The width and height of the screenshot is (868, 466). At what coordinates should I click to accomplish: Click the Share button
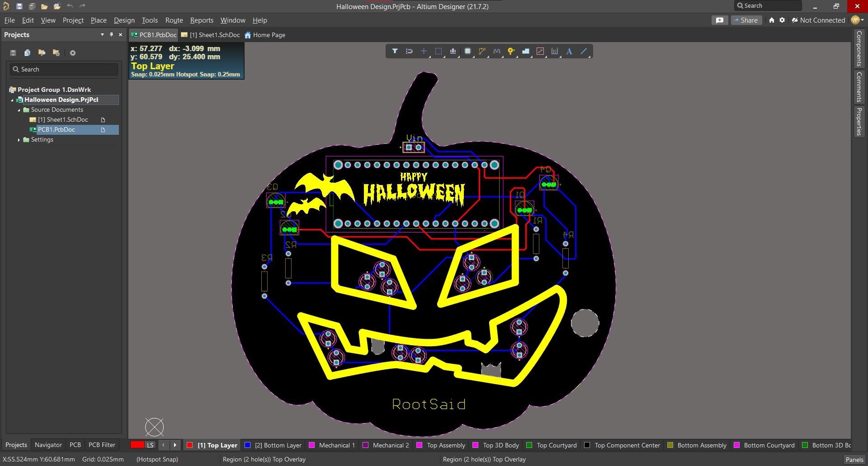(x=746, y=20)
